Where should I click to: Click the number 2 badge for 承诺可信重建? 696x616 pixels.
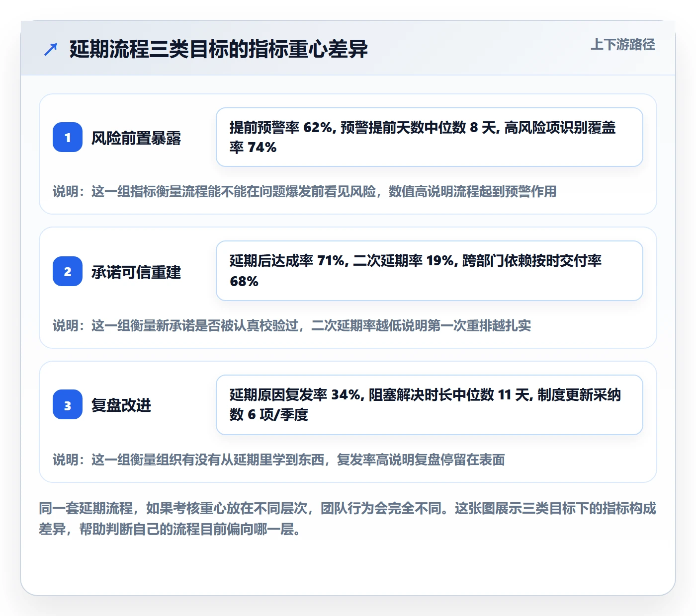[x=68, y=271]
